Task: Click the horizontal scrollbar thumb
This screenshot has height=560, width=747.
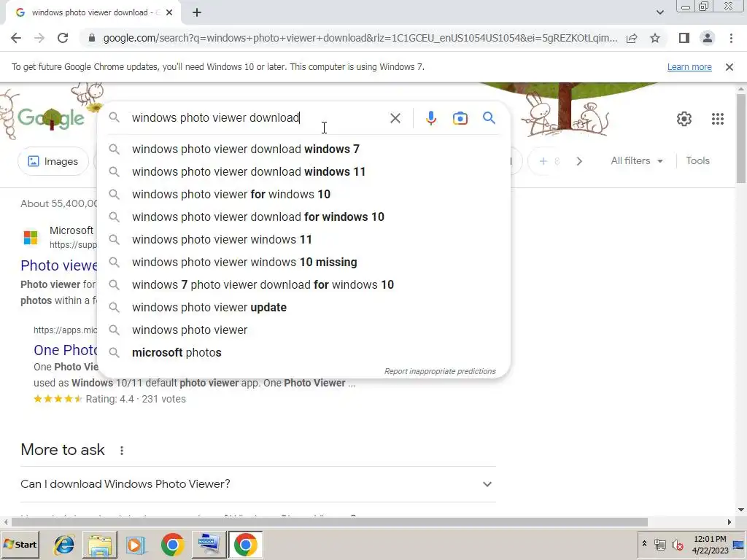Action: pos(330,522)
